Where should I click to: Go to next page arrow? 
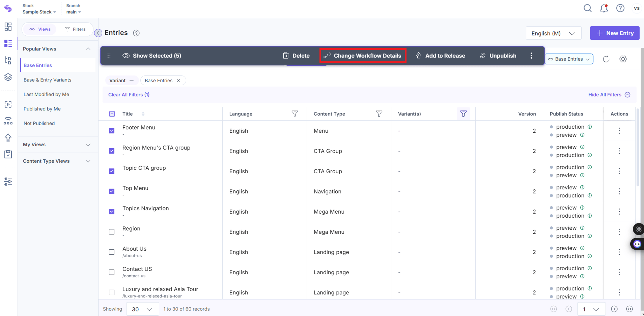click(x=614, y=309)
